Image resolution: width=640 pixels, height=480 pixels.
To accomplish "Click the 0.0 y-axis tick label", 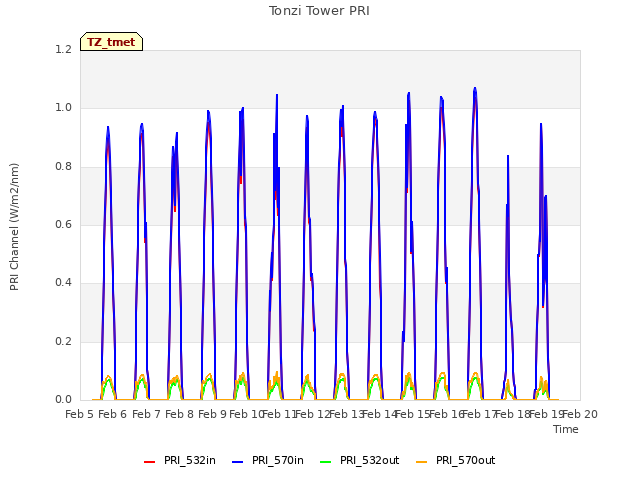I will [63, 400].
